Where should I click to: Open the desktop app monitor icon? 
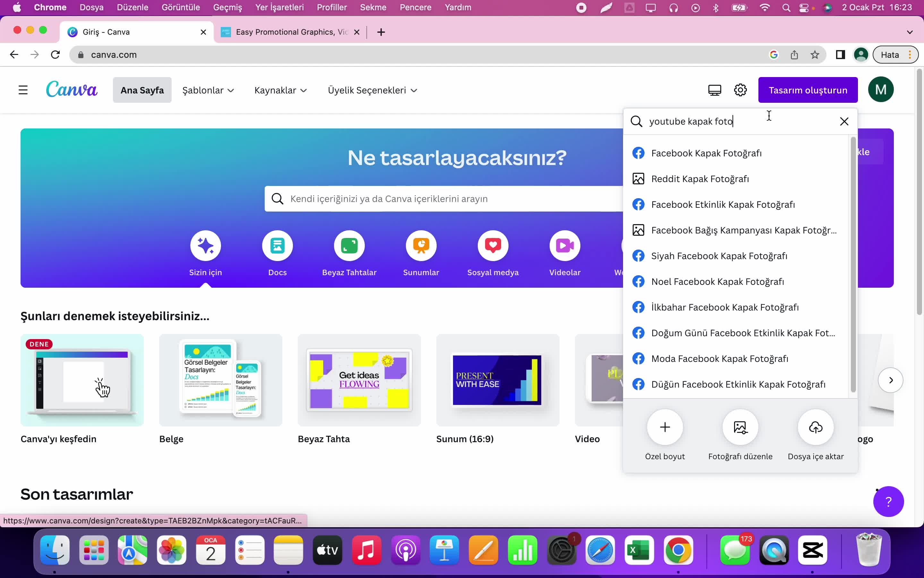714,90
